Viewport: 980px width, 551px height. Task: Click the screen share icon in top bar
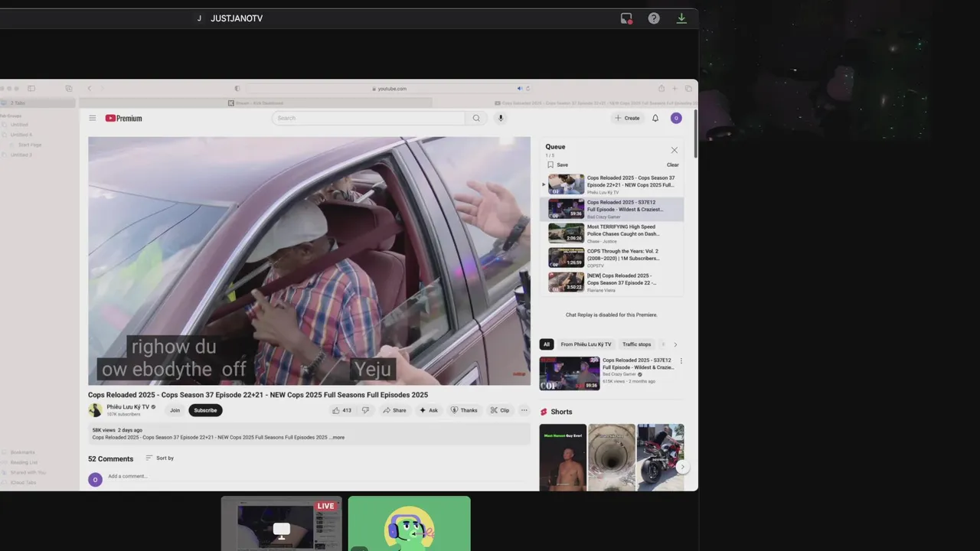[626, 18]
